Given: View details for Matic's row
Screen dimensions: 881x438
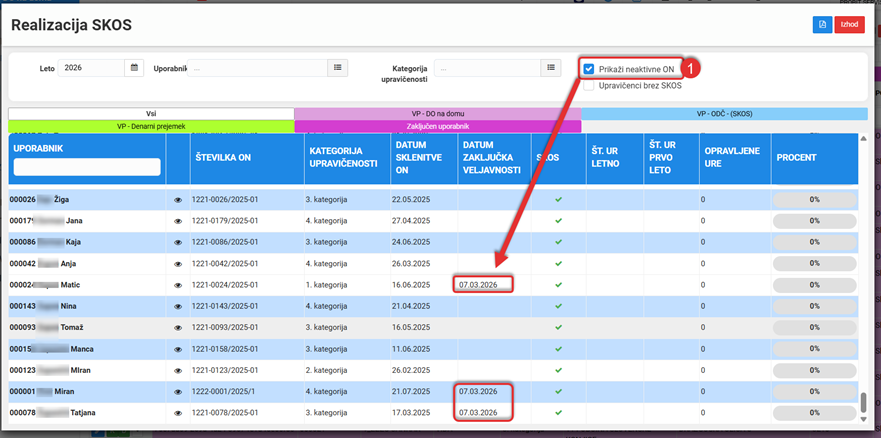Looking at the screenshot, I should 178,285.
